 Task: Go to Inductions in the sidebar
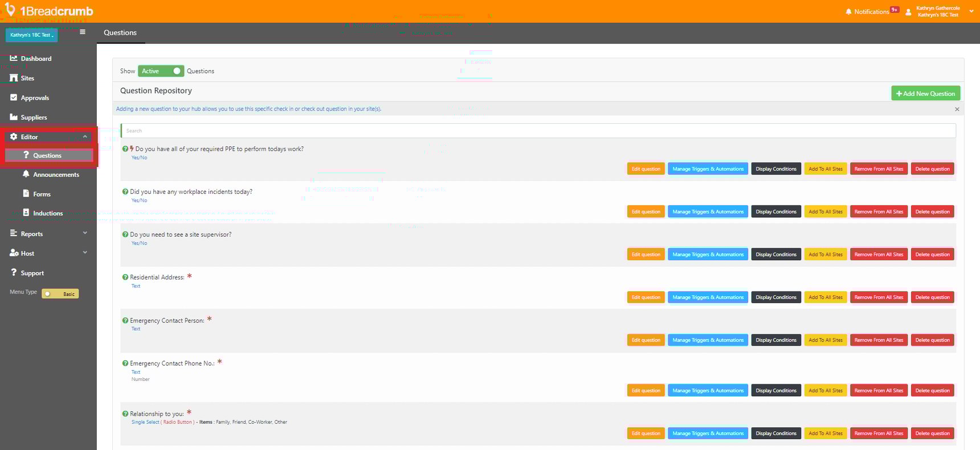tap(48, 213)
